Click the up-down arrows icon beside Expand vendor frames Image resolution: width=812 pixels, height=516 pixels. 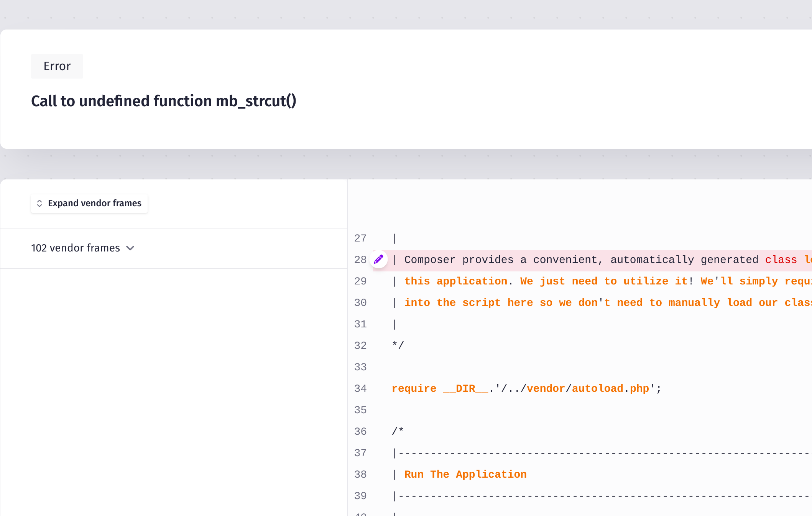(x=39, y=203)
